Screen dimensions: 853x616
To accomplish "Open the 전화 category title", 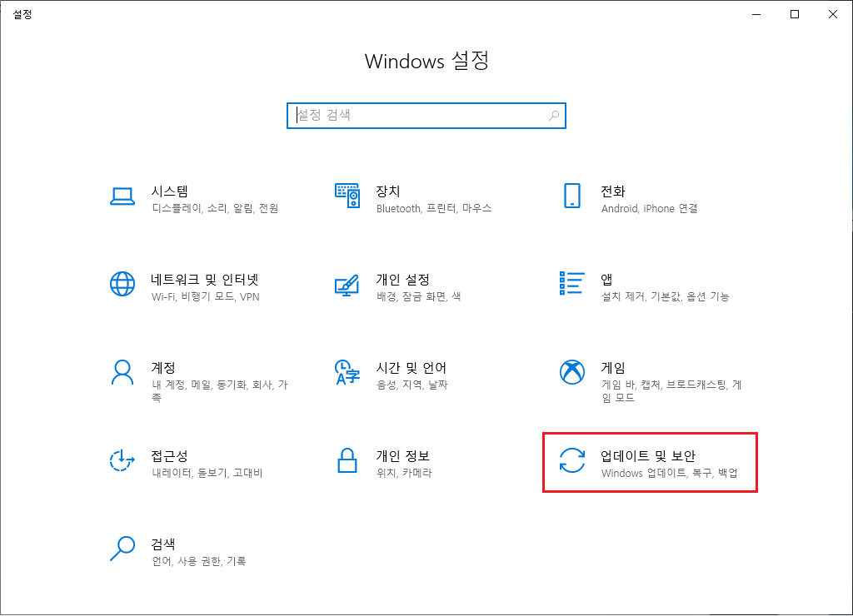I will pyautogui.click(x=612, y=191).
